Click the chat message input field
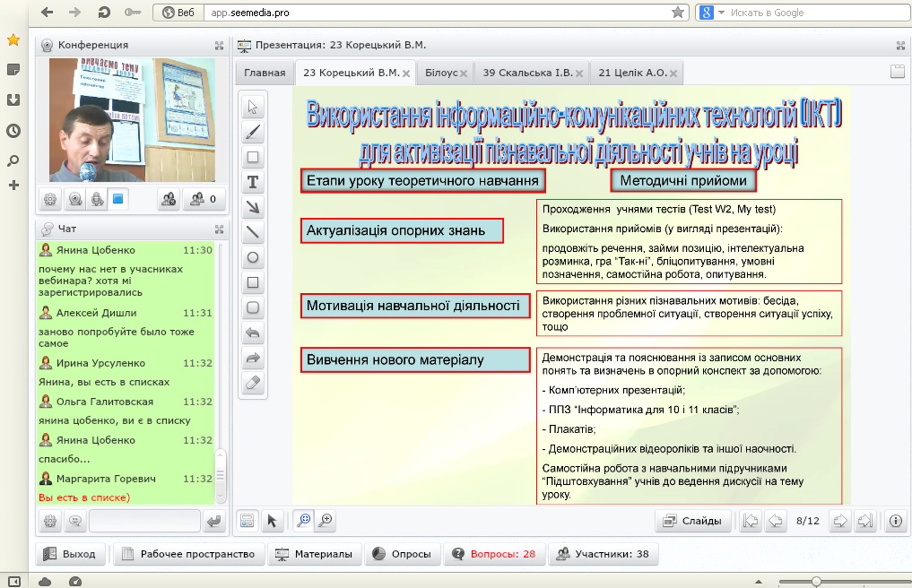Image resolution: width=912 pixels, height=588 pixels. coord(143,521)
